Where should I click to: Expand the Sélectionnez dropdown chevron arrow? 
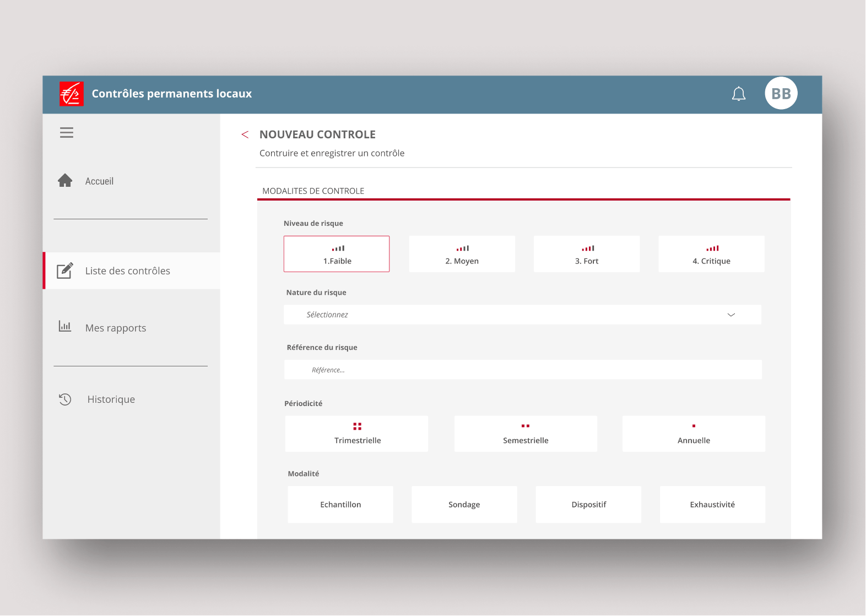731,315
